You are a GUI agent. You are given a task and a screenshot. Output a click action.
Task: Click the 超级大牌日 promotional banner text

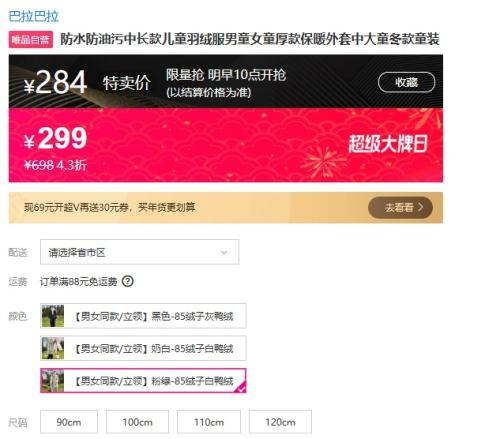pyautogui.click(x=388, y=144)
